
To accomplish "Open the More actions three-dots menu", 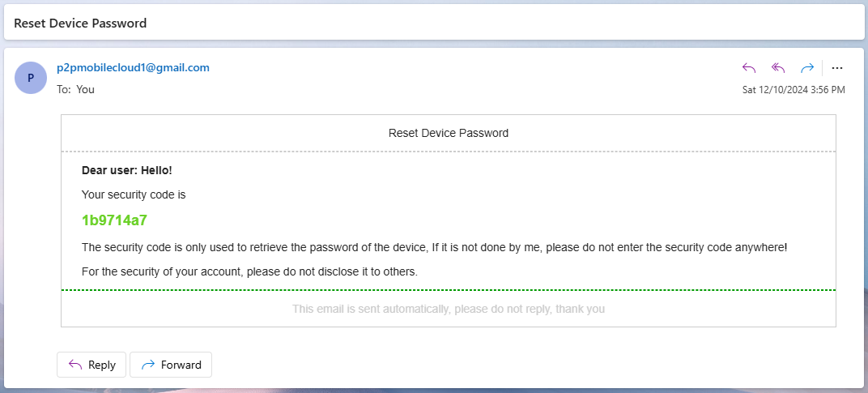I will (837, 67).
